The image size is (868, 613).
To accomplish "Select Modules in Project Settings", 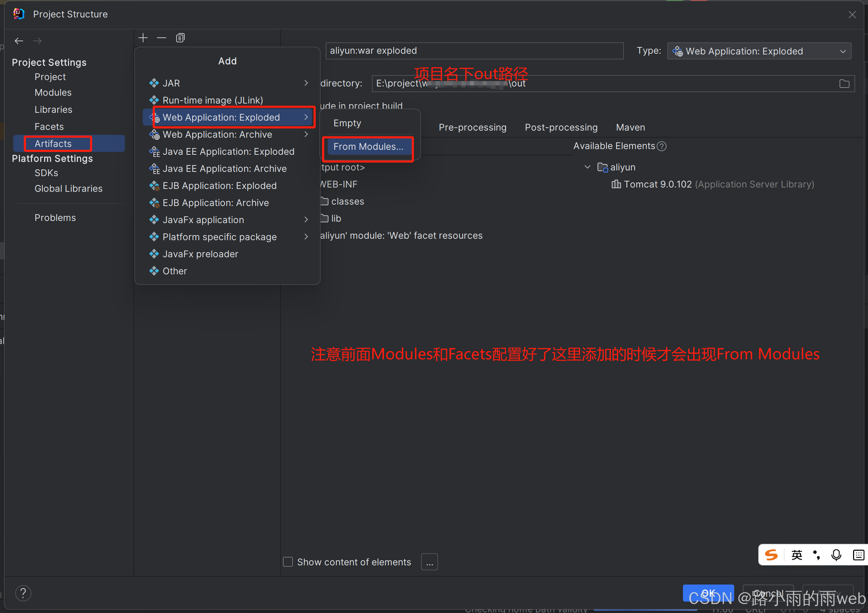I will point(53,93).
